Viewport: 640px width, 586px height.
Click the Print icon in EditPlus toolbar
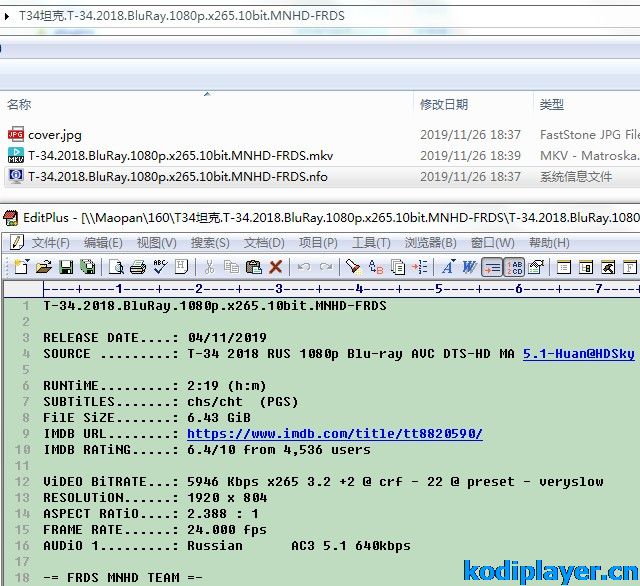coord(138,267)
